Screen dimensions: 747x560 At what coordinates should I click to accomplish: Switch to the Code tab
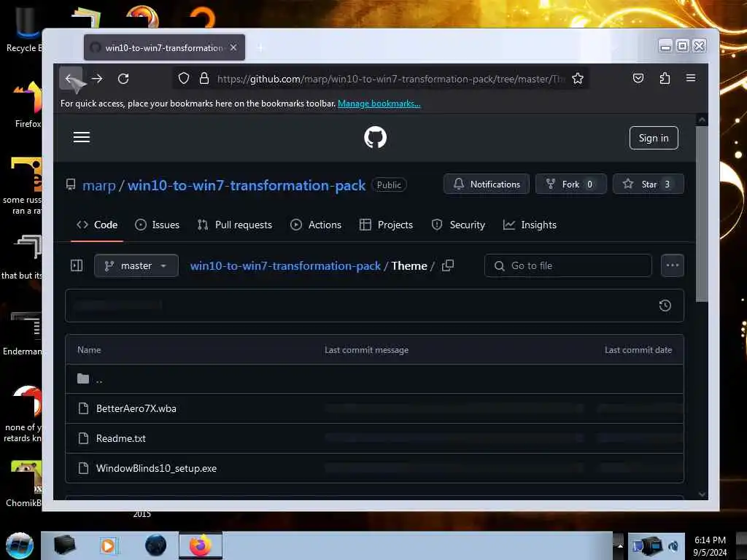[x=97, y=225]
